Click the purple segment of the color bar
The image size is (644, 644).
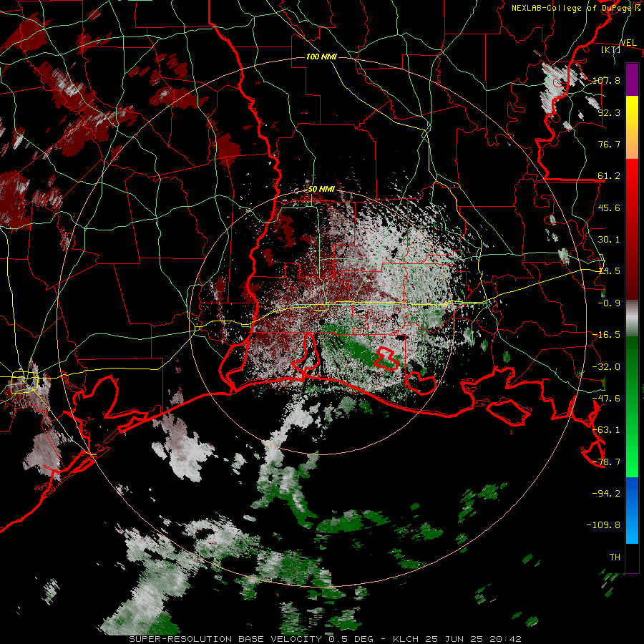(632, 79)
